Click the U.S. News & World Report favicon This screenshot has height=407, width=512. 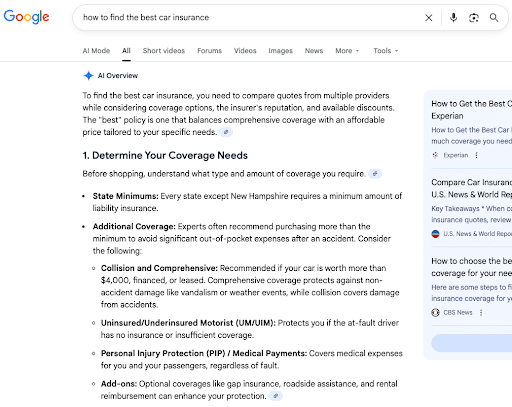pos(435,234)
